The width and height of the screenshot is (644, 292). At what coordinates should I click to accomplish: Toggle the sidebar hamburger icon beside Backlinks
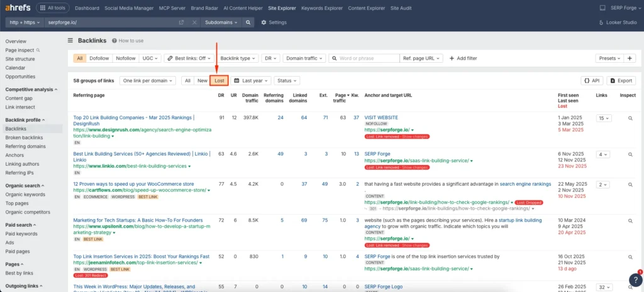[x=70, y=41]
